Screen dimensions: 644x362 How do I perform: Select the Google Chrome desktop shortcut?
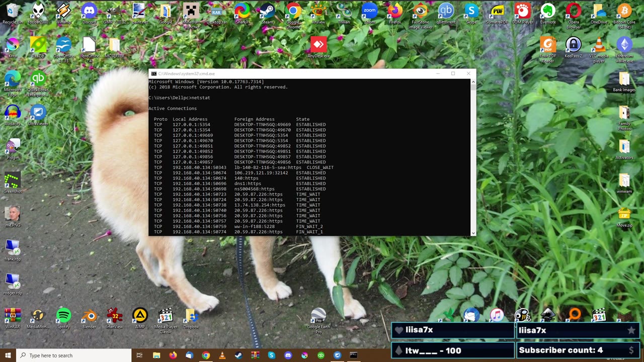[x=293, y=15]
